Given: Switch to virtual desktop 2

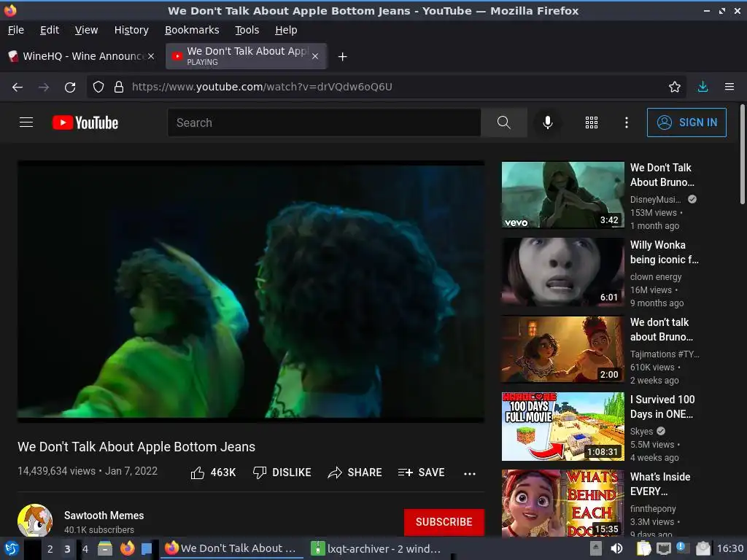Looking at the screenshot, I should 50,548.
